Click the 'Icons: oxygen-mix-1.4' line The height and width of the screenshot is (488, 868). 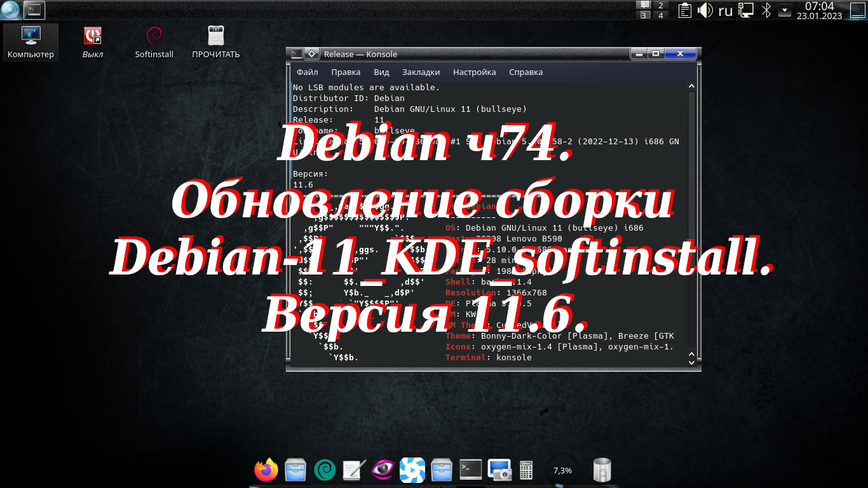(559, 347)
